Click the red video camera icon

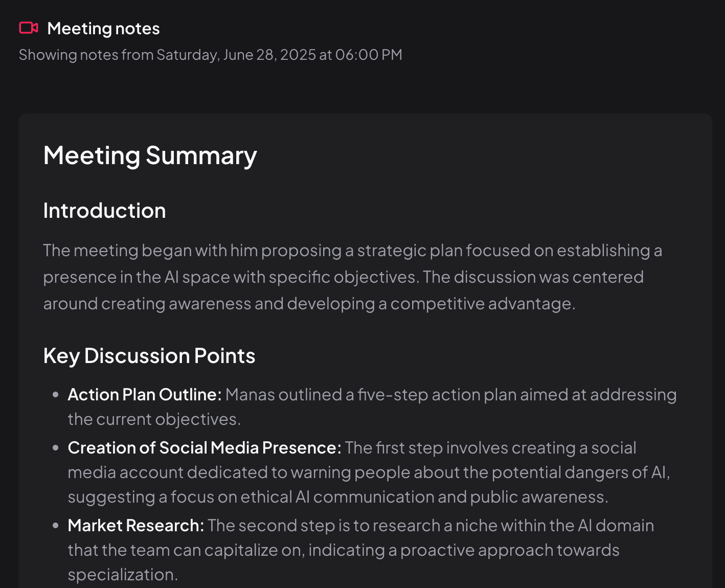click(x=29, y=28)
